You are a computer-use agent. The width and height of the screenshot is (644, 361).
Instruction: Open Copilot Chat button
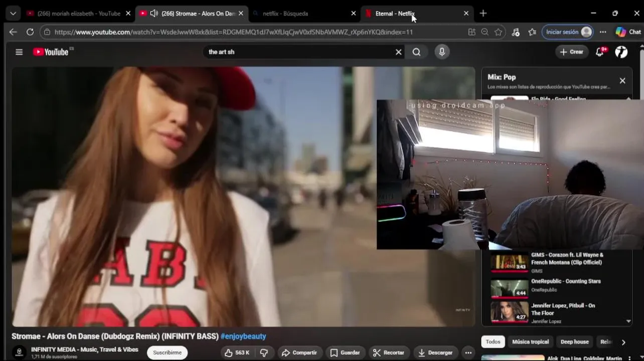pos(628,32)
